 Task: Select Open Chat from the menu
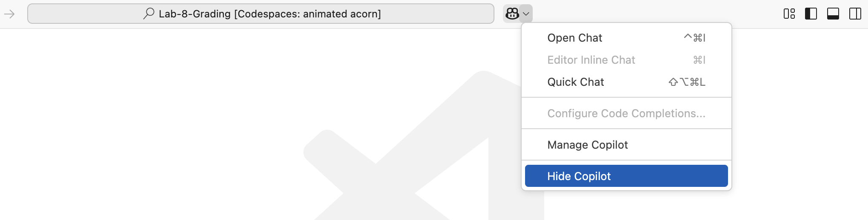626,38
